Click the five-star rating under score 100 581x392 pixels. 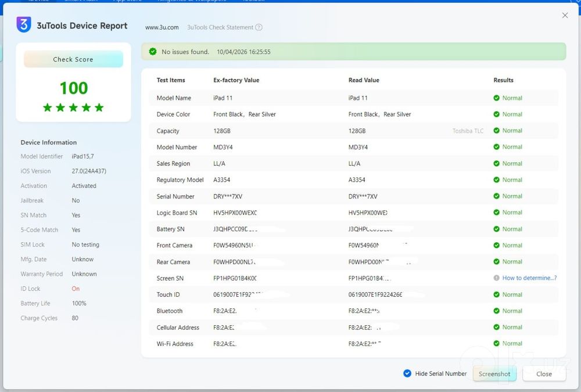tap(73, 107)
